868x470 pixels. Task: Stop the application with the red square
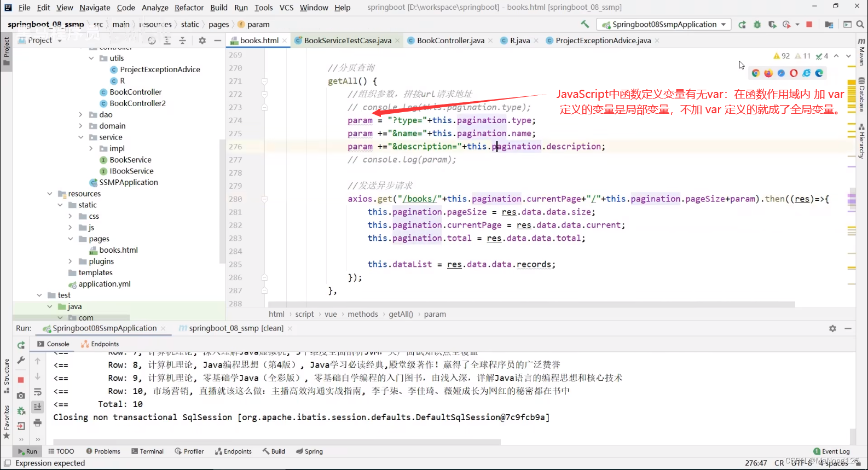[x=809, y=24]
